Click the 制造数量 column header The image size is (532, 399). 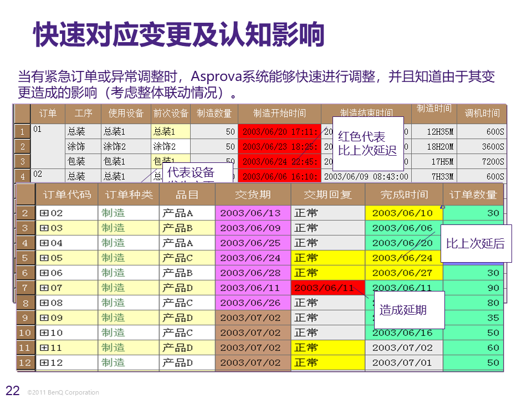(x=214, y=114)
